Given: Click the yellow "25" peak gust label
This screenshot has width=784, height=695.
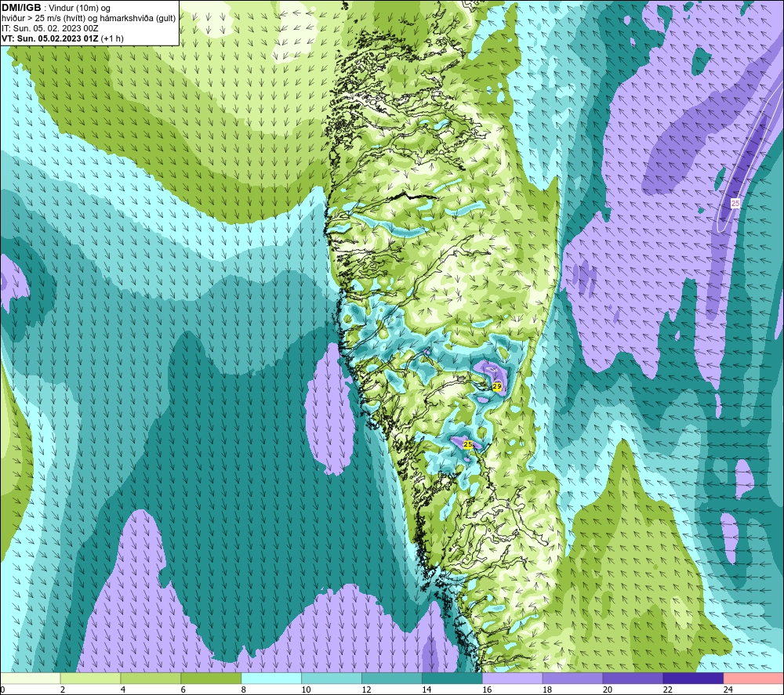Looking at the screenshot, I should click(x=467, y=444).
